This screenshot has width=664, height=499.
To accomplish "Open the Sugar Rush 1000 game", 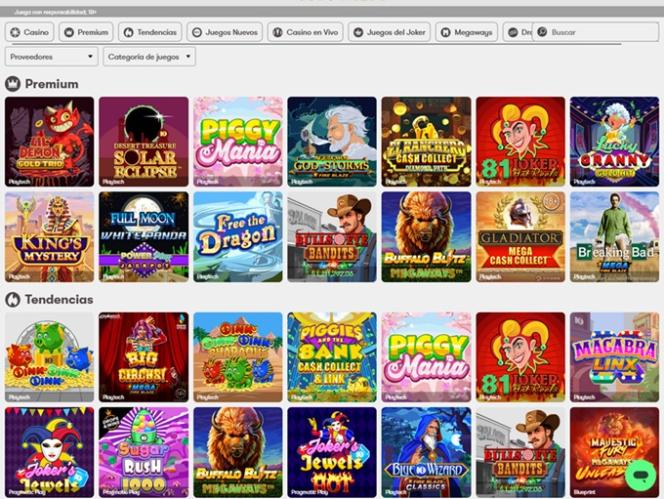I will 144,452.
